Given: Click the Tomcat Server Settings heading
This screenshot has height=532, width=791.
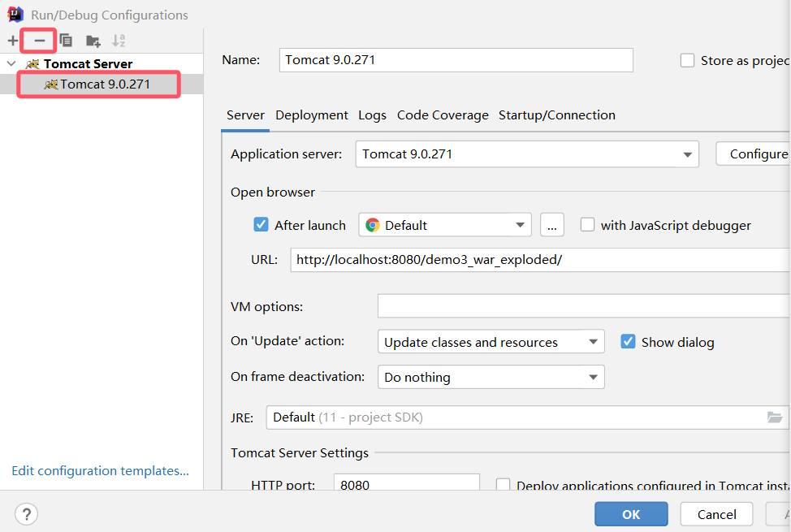Looking at the screenshot, I should [300, 452].
